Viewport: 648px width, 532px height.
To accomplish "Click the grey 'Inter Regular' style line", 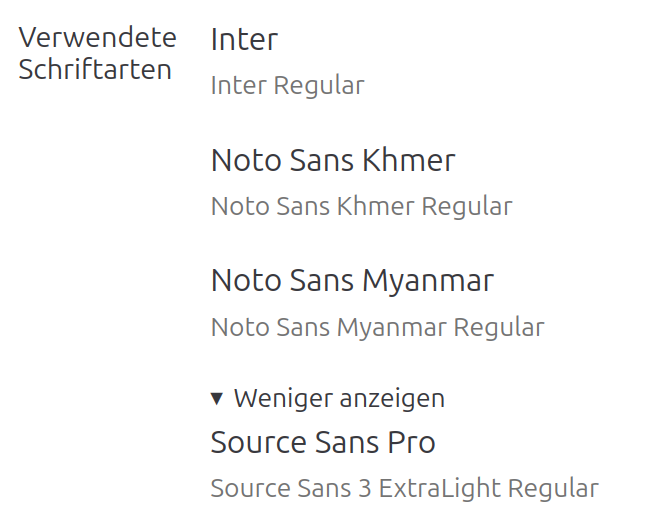I will click(x=287, y=86).
